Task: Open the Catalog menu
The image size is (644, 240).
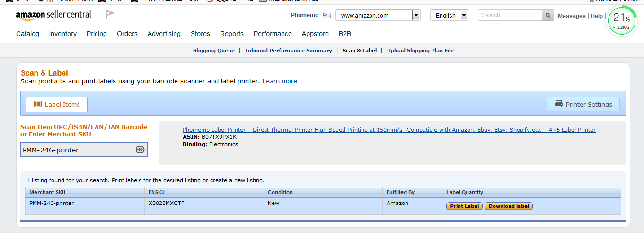Action: coord(27,34)
